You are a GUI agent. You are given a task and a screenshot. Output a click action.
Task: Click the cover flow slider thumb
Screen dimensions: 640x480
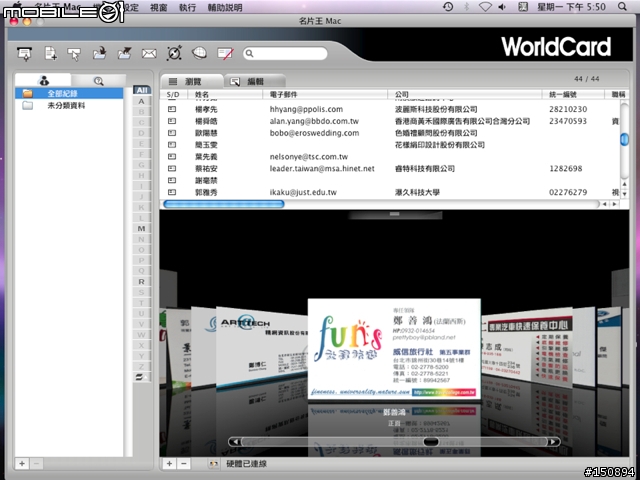431,442
